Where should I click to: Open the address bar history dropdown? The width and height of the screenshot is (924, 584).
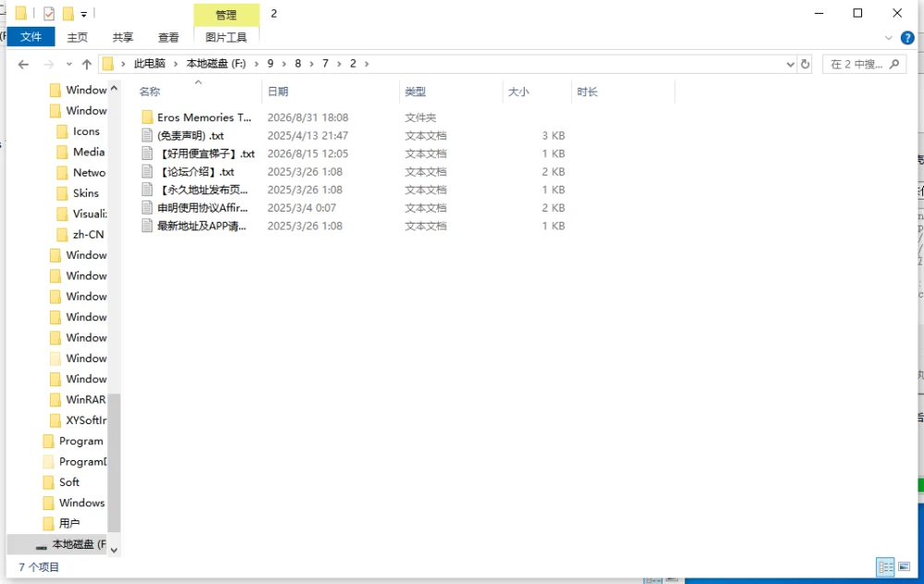tap(790, 65)
